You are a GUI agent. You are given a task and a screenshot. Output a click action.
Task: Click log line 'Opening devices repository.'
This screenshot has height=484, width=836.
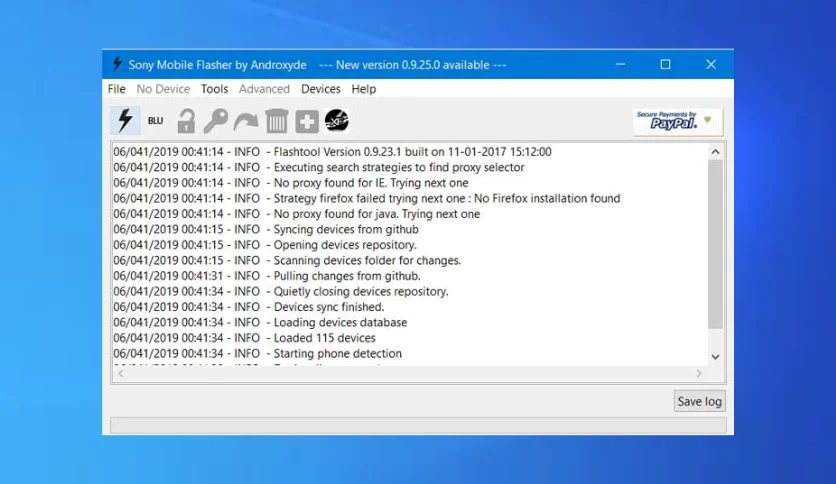coord(265,245)
